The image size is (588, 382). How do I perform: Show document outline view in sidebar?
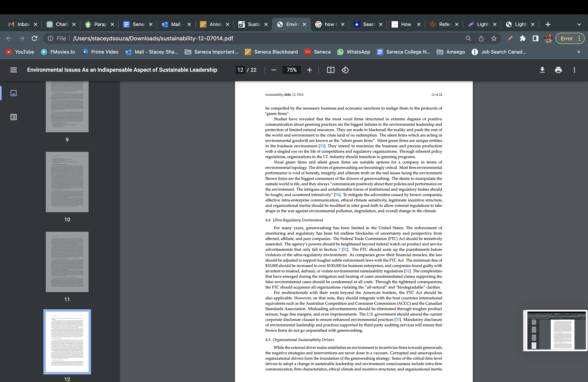pos(14,117)
